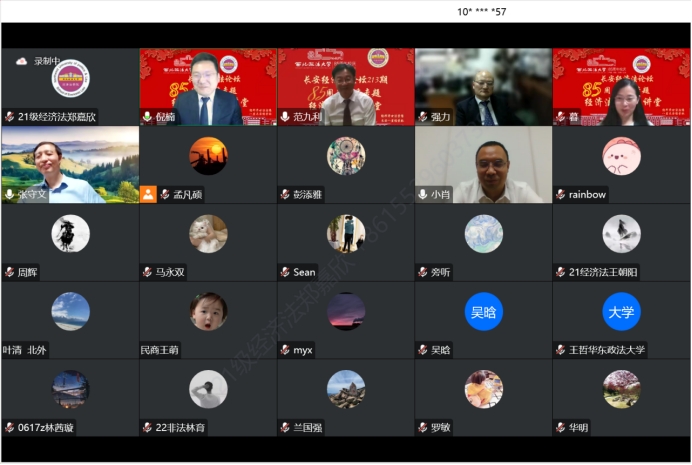Select the blue 大学 avatar circle
Screen dimensions: 692x465
pyautogui.click(x=621, y=312)
